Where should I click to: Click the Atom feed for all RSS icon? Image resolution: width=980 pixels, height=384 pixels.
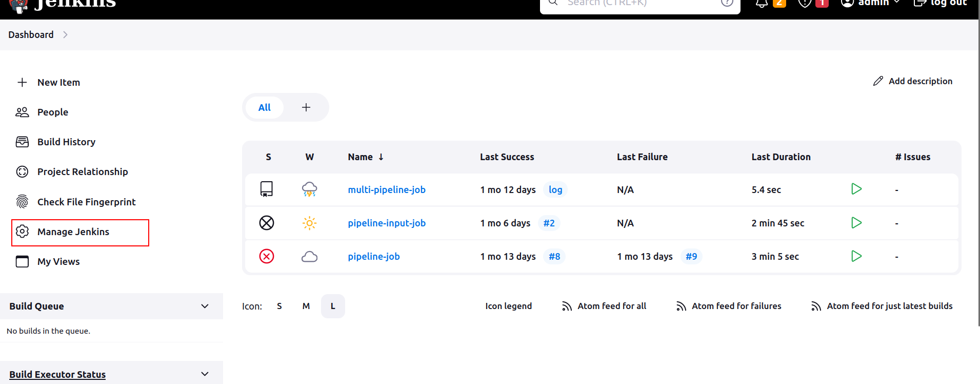[x=567, y=306]
